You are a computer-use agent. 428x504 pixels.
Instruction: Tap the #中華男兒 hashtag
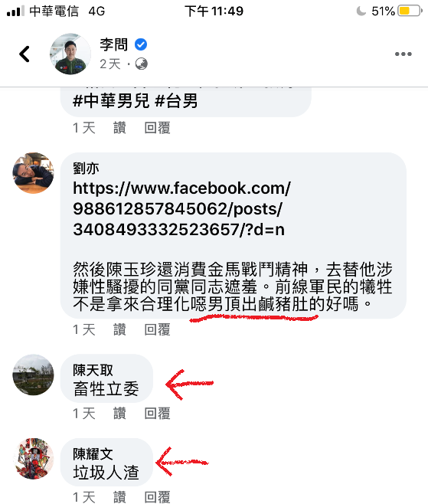pyautogui.click(x=111, y=101)
